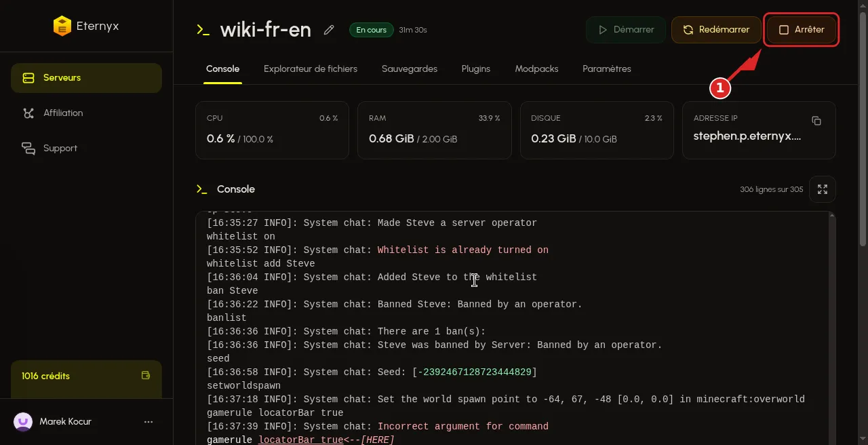
Task: Click the CPU usage card
Action: coord(272,130)
